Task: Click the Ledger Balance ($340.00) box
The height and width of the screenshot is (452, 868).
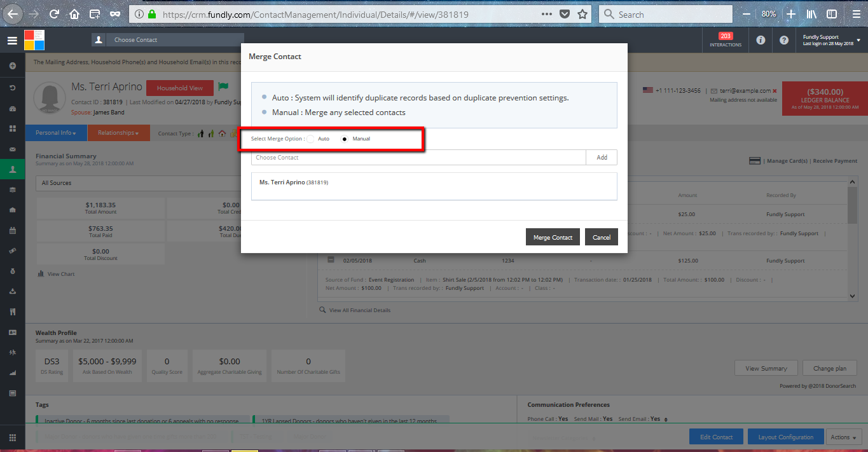Action: [825, 99]
